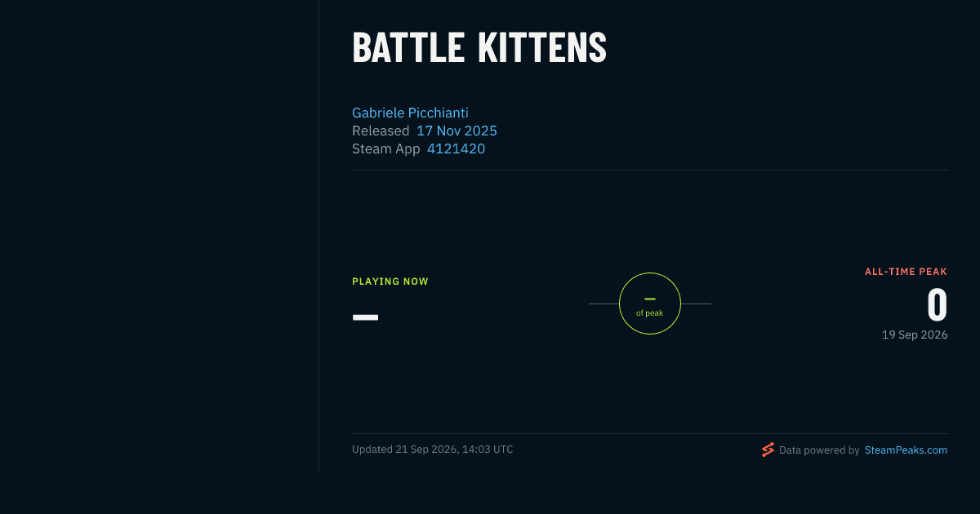
Task: Open the SteamPeaks.com link
Action: tap(906, 450)
